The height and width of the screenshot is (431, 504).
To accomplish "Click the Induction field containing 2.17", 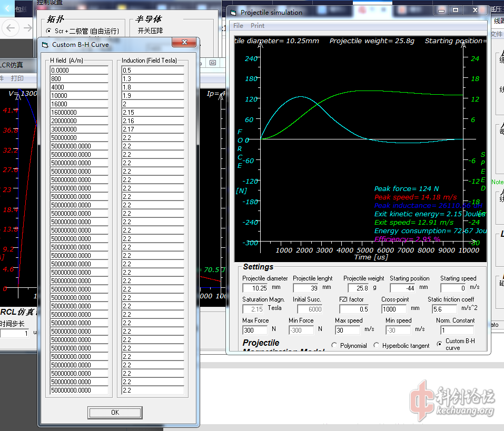I will (x=153, y=129).
